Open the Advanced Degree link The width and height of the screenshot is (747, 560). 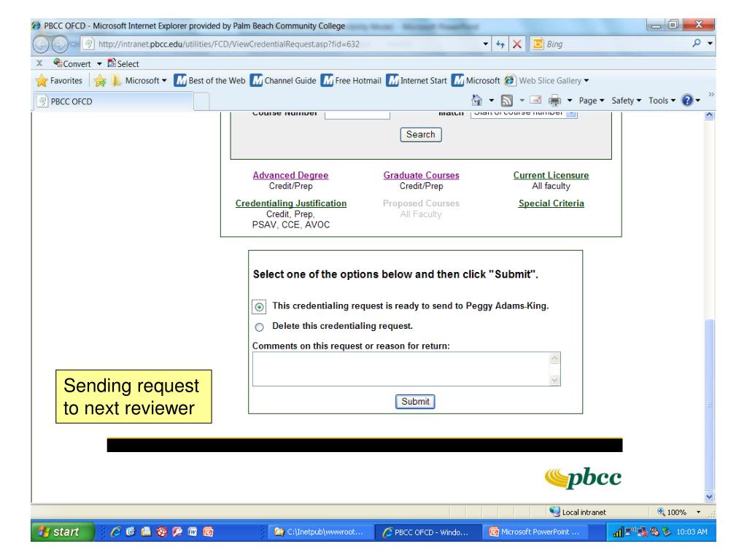click(x=290, y=175)
